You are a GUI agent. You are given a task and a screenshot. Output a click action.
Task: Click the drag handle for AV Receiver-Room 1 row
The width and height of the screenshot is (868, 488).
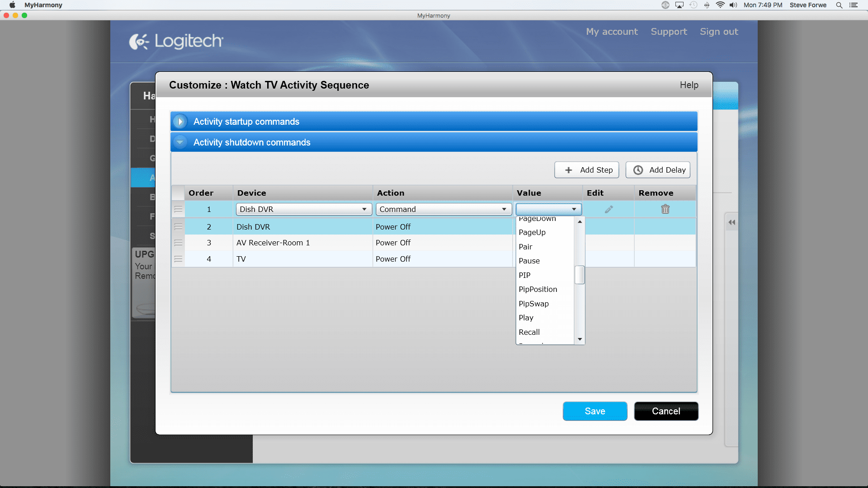(178, 243)
